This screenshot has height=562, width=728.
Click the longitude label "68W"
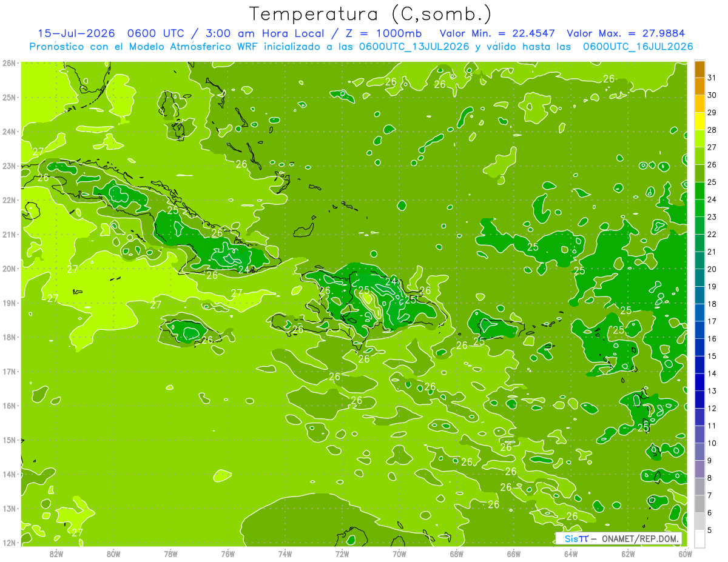click(x=456, y=554)
